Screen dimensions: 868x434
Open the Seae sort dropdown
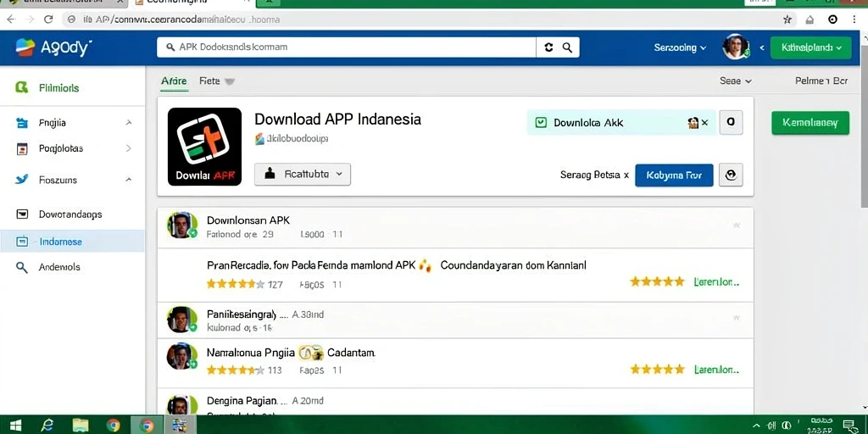pyautogui.click(x=735, y=81)
